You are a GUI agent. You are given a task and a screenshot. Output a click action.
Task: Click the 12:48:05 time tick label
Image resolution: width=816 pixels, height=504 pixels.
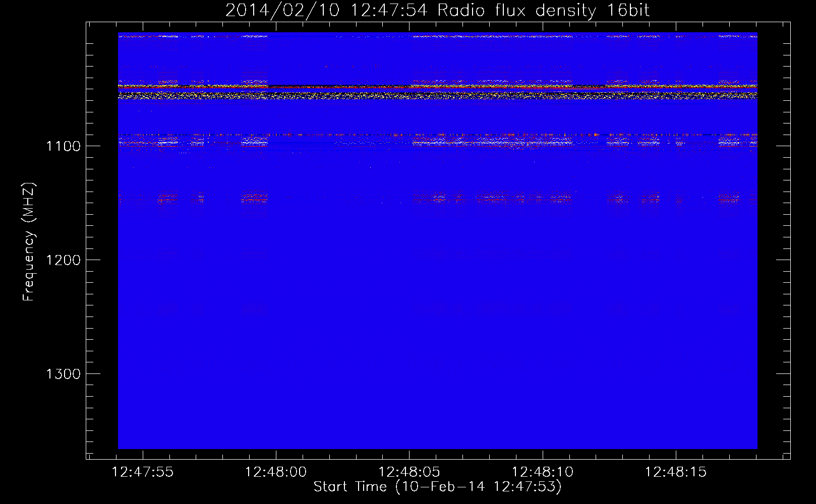click(409, 472)
